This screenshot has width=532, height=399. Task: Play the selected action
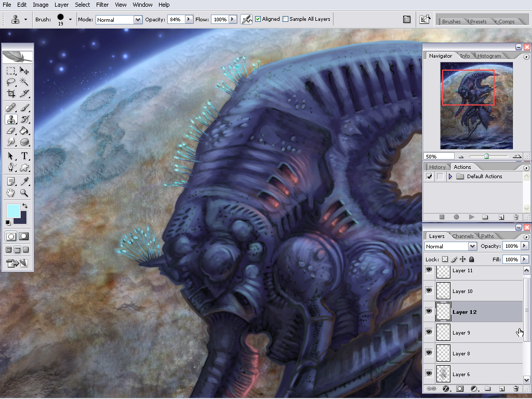tap(471, 217)
